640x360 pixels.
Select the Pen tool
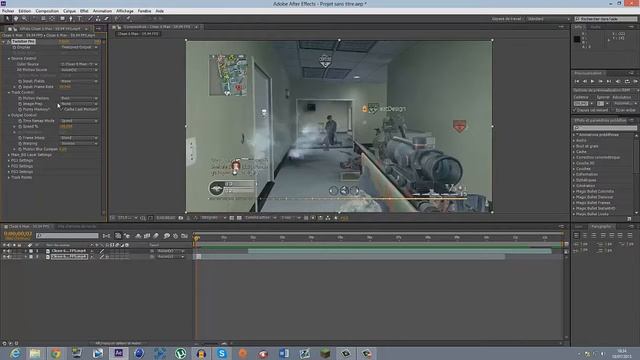71,18
